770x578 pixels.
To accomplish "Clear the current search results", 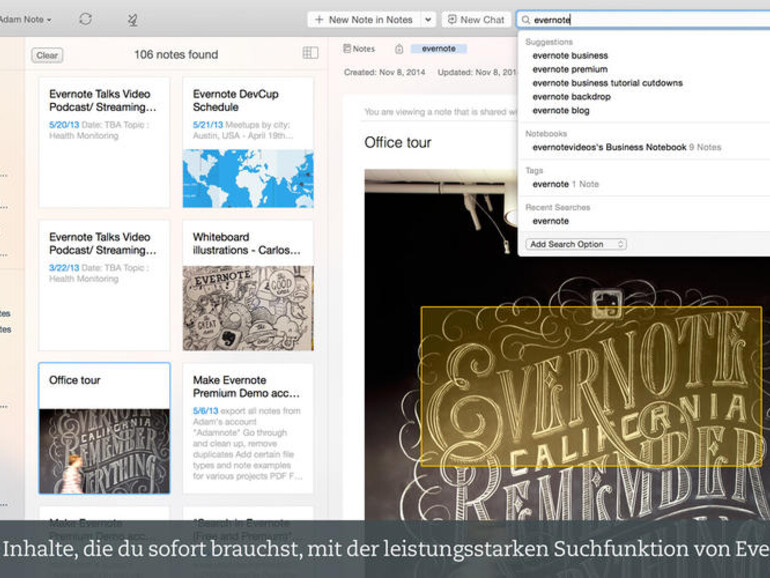I will point(47,55).
